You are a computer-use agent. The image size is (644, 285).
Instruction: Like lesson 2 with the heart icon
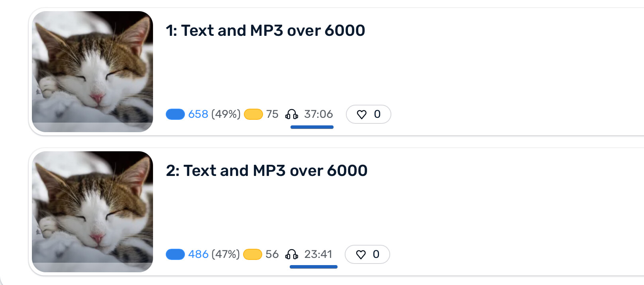point(361,255)
